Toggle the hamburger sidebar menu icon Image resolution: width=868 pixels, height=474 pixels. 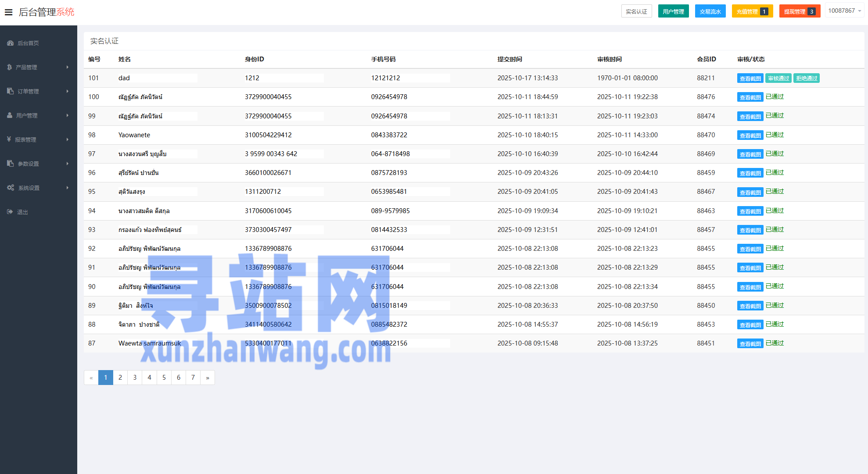click(8, 12)
